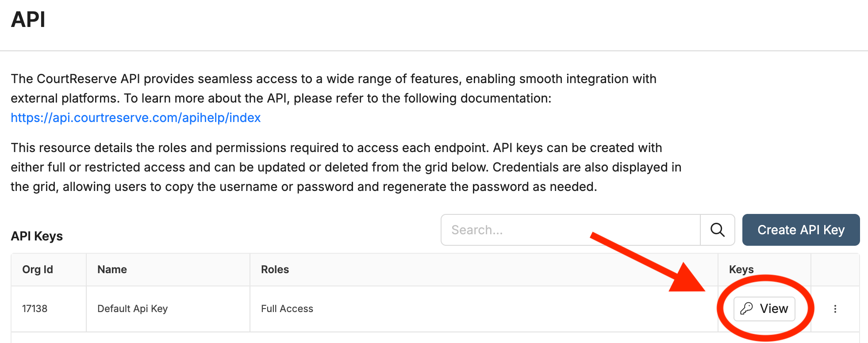Image resolution: width=868 pixels, height=343 pixels.
Task: Click the CourtReserve API intro paragraph
Action: pos(334,88)
